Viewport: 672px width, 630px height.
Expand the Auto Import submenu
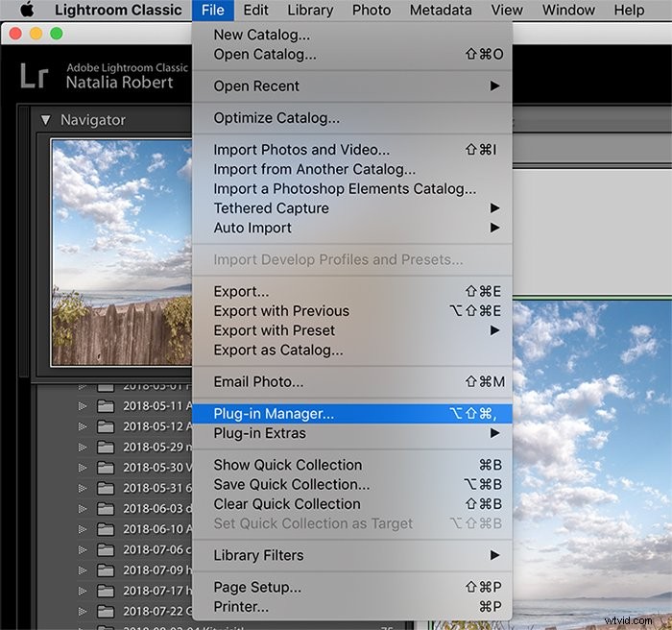point(352,228)
